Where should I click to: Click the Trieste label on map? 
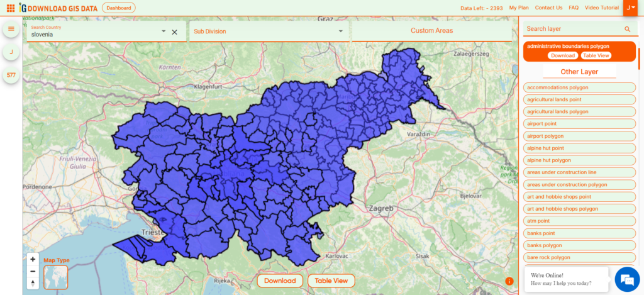(x=153, y=232)
